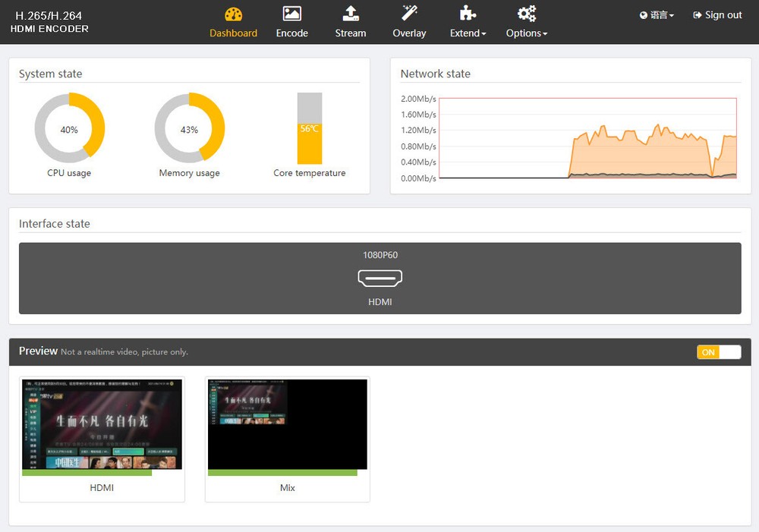Viewport: 759px width, 532px height.
Task: Switch to the Encode tab label
Action: (292, 33)
